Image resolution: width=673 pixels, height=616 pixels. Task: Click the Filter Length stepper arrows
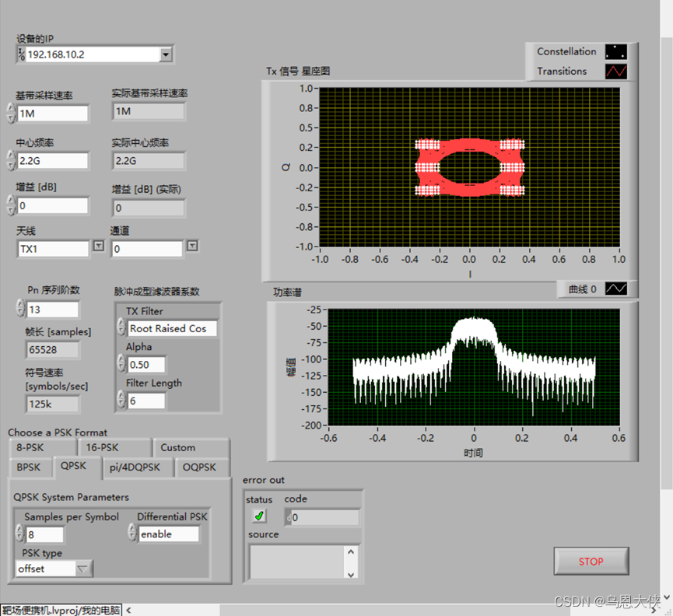point(121,401)
